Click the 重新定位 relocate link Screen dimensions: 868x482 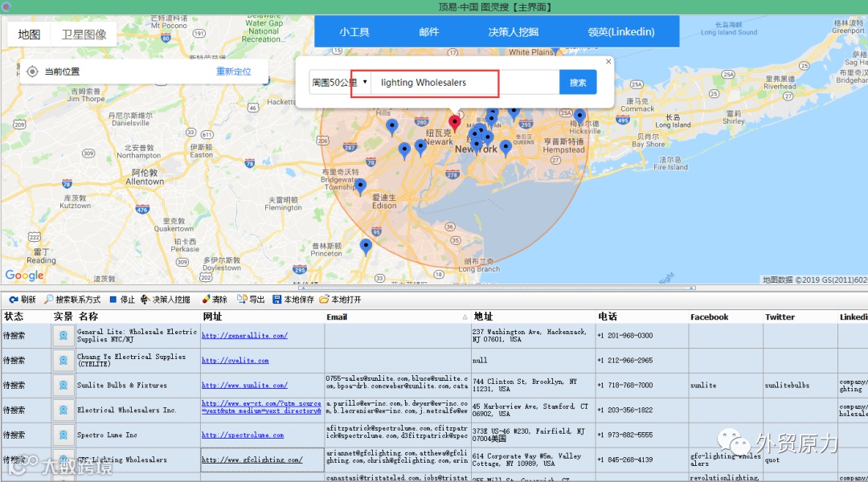(234, 71)
